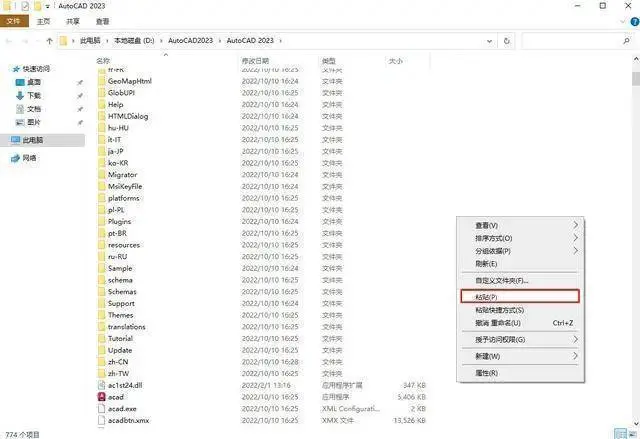The height and width of the screenshot is (439, 640).
Task: Open the blue help question mark icon
Action: click(635, 22)
